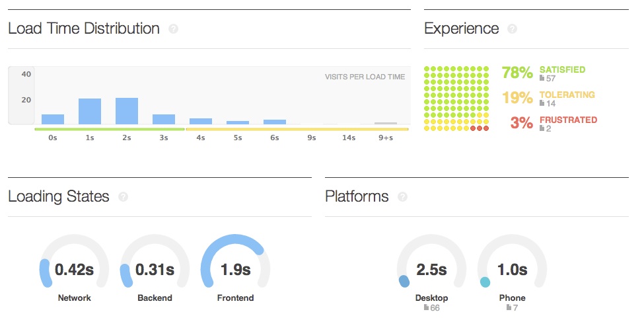Click the 9+s gray bar
The width and height of the screenshot is (644, 324).
[x=386, y=124]
